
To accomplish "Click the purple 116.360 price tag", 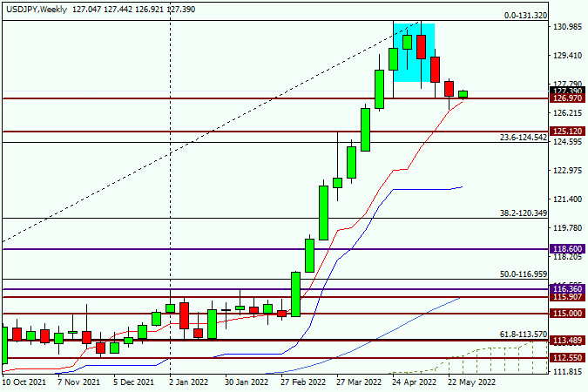I will [568, 289].
